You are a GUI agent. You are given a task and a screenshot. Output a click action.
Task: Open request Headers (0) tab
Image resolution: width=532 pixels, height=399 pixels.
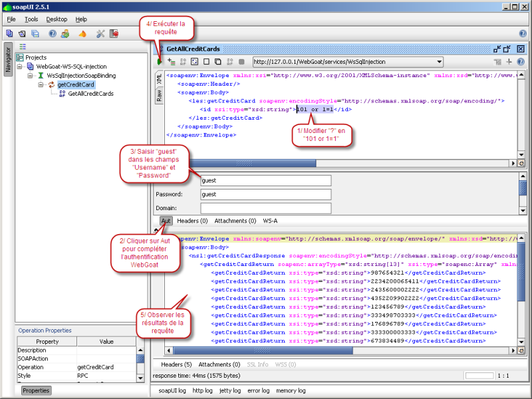[x=192, y=221]
